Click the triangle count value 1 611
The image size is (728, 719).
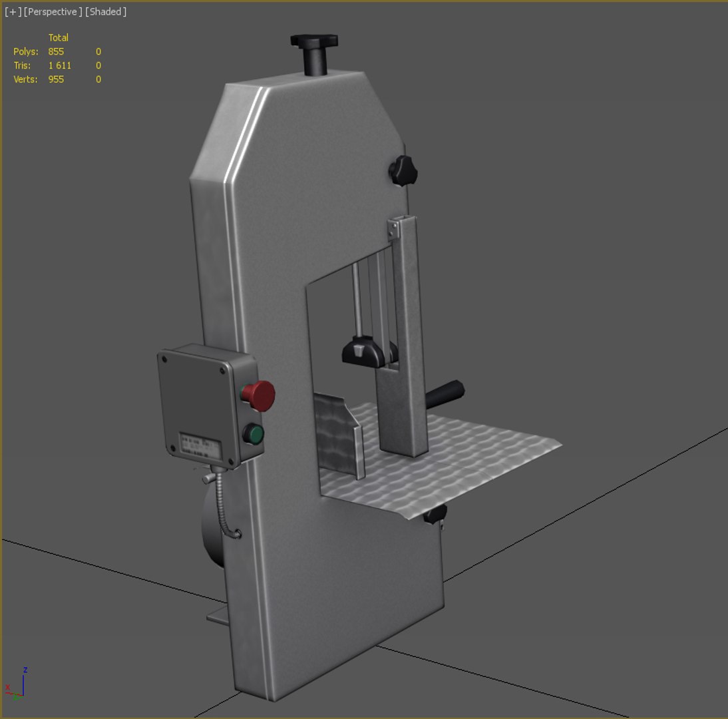[60, 65]
